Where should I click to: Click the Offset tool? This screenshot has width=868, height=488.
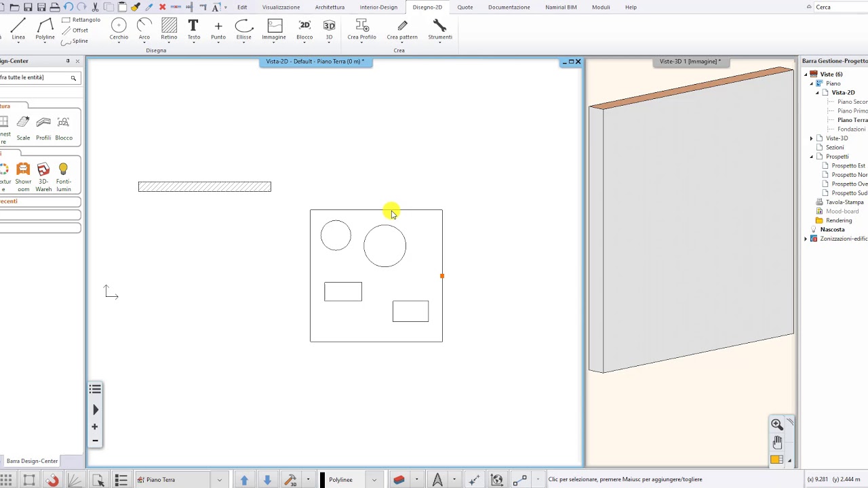(x=75, y=30)
